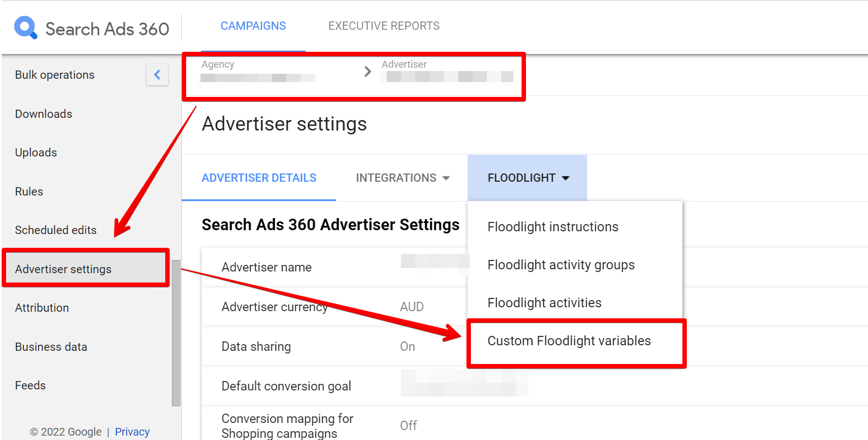The width and height of the screenshot is (868, 440).
Task: Click the AUD advertiser currency value
Action: [x=412, y=307]
